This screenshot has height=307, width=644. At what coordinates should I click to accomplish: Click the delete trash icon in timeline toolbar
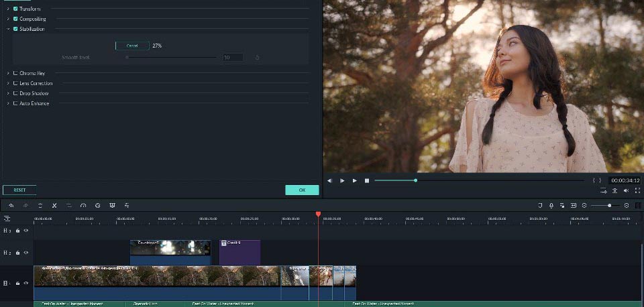click(40, 205)
